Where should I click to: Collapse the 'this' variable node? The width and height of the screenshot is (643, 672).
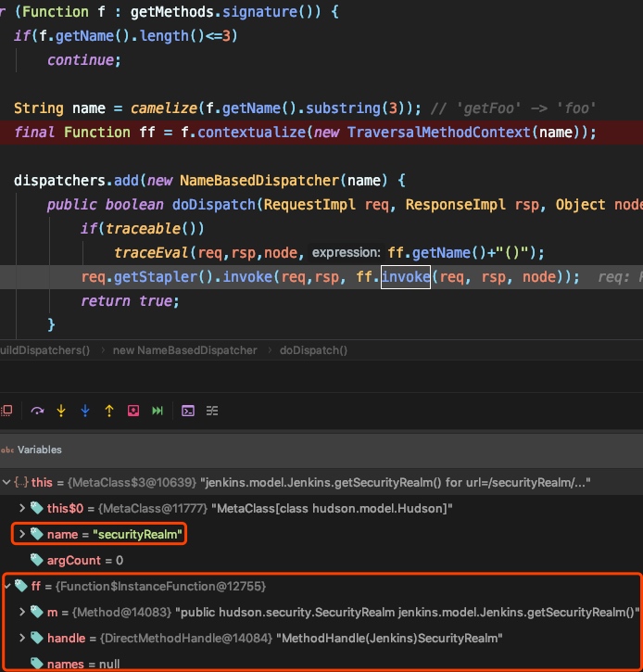(7, 483)
